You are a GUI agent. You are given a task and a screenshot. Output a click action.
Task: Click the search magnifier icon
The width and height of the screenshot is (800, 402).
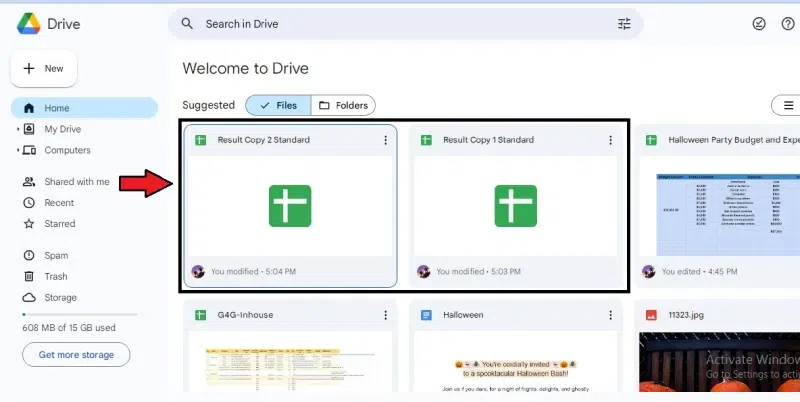tap(187, 23)
